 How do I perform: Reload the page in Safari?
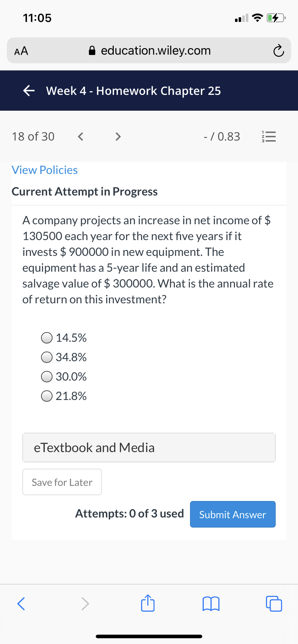tap(278, 51)
